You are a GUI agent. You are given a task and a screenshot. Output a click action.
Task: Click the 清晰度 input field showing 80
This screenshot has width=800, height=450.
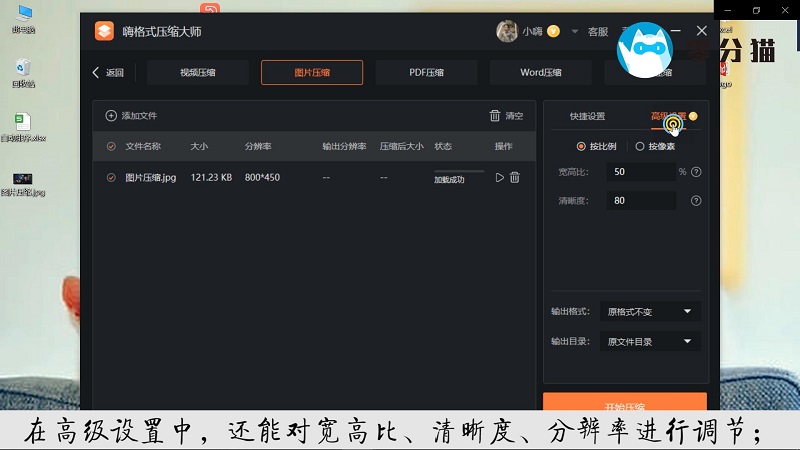coord(641,201)
